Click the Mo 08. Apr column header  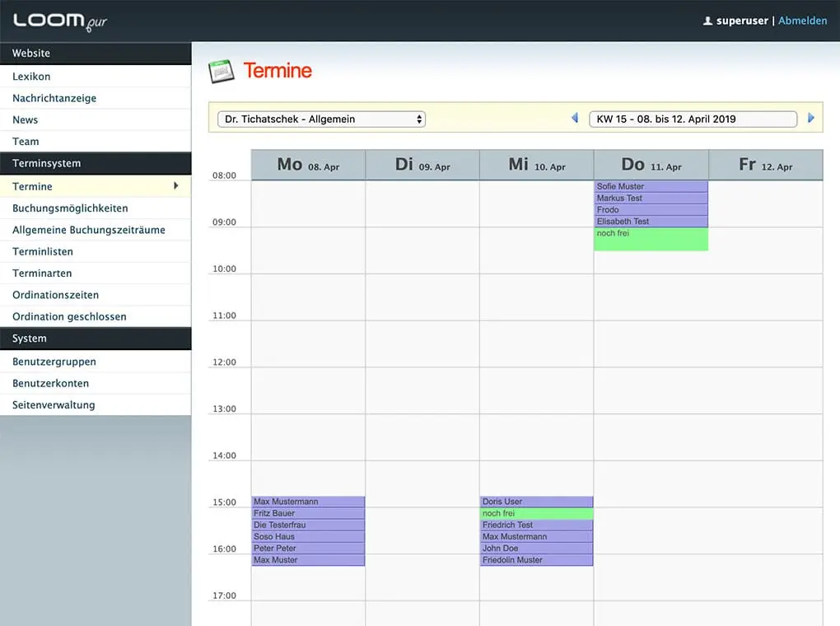tap(308, 165)
